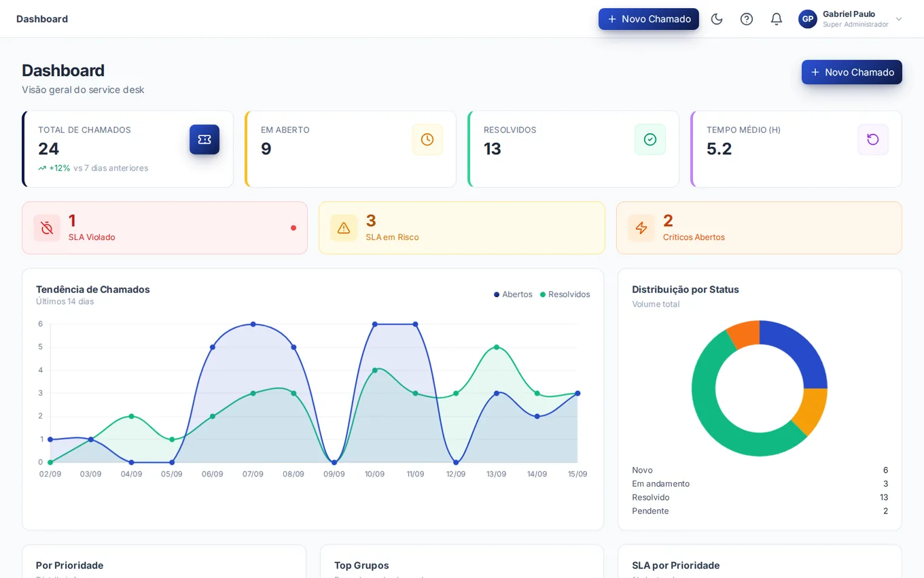Click the ticket icon in Total de Chamados card
Image resolution: width=924 pixels, height=578 pixels.
pos(205,139)
